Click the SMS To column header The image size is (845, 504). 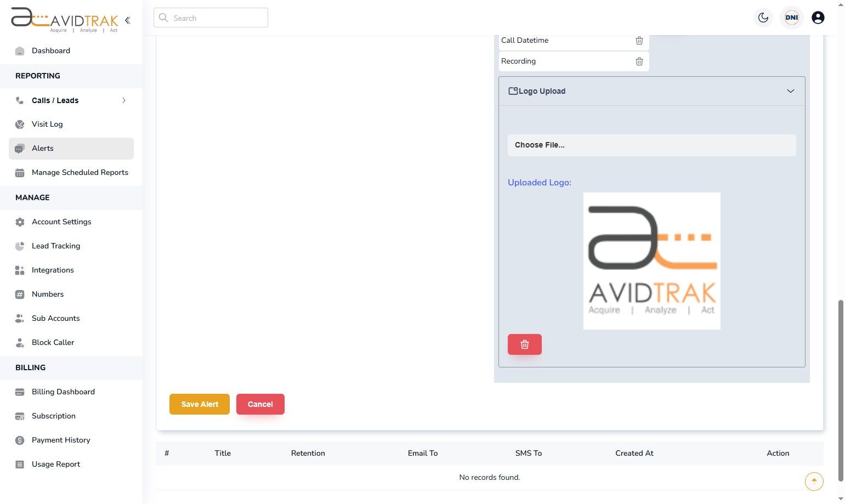pyautogui.click(x=529, y=454)
